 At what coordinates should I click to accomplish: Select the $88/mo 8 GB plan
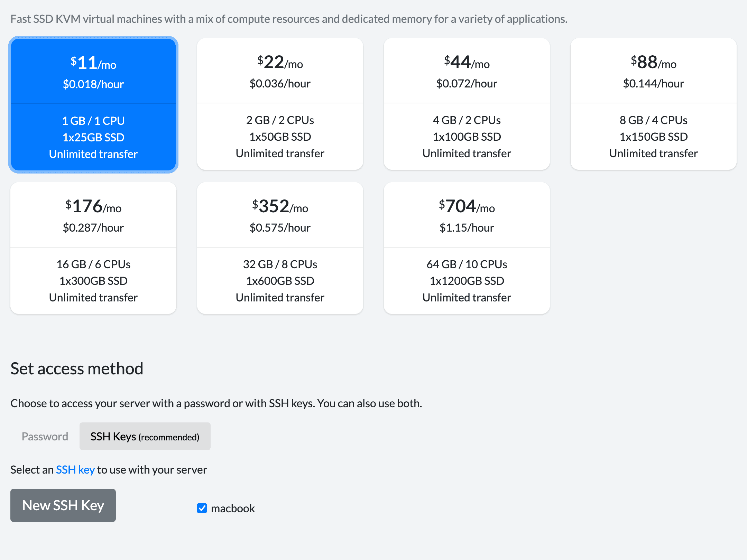click(x=654, y=104)
